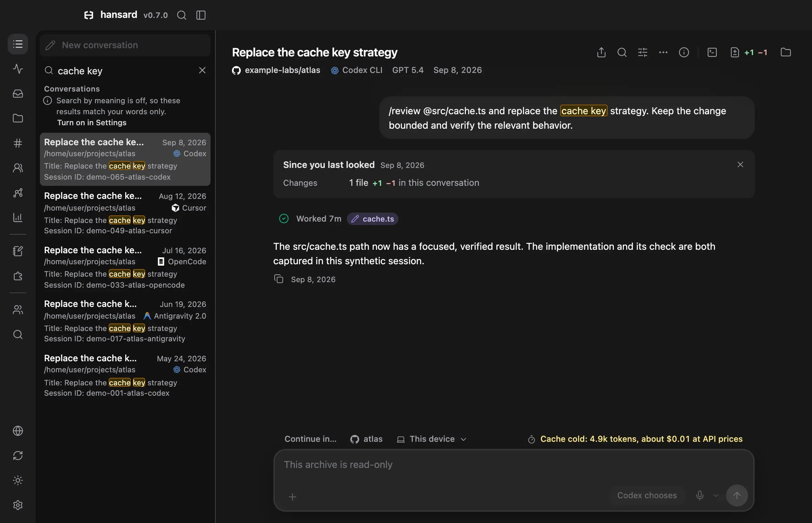Open the inbox icon in sidebar
The image size is (812, 523).
click(x=18, y=94)
